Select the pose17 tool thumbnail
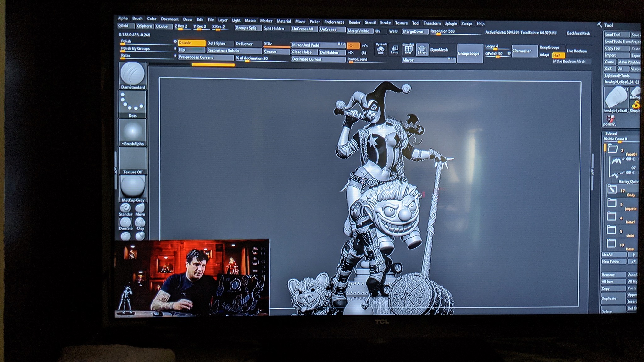The height and width of the screenshot is (362, 644). [x=610, y=120]
